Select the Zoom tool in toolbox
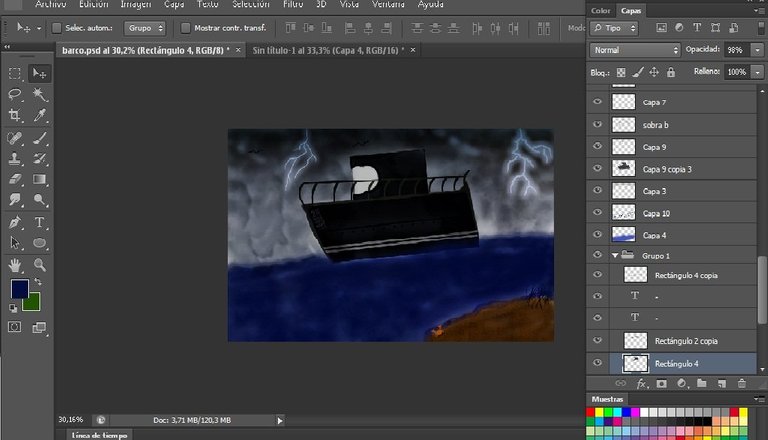The width and height of the screenshot is (768, 440). [x=40, y=265]
